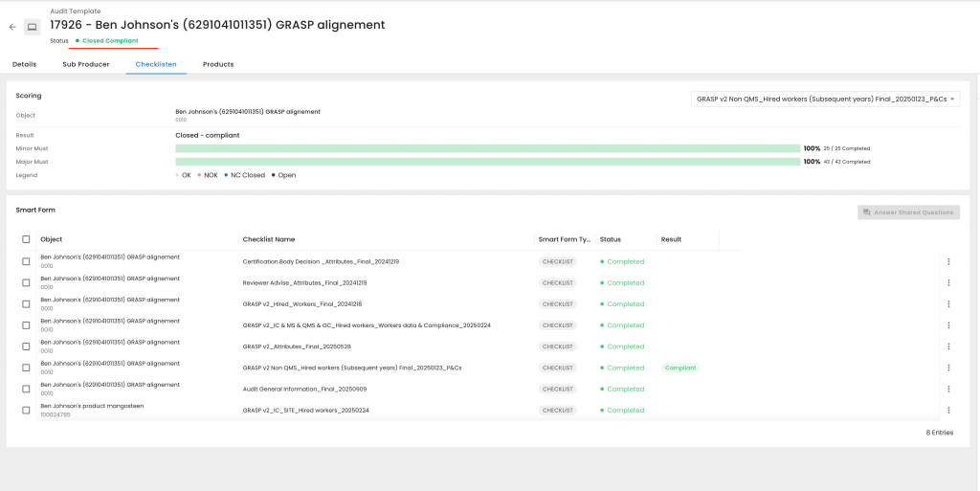
Task: Click the audit template laptop icon
Action: pyautogui.click(x=33, y=27)
